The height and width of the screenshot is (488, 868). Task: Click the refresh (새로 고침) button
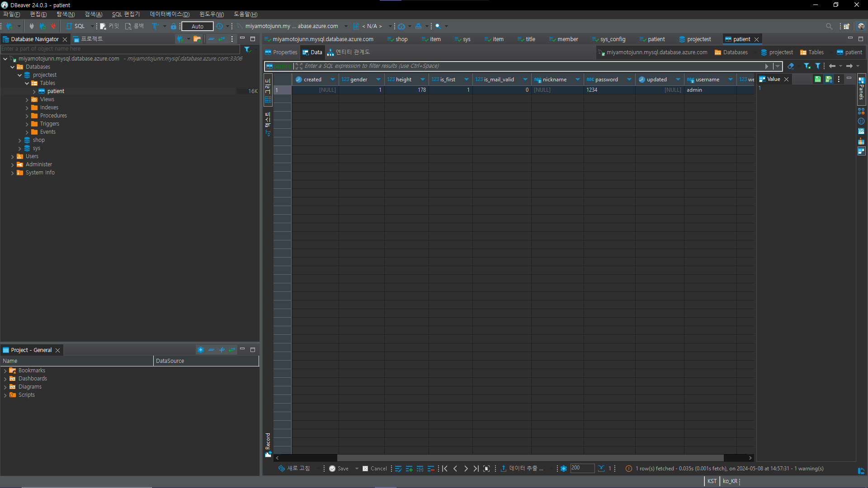pos(294,469)
